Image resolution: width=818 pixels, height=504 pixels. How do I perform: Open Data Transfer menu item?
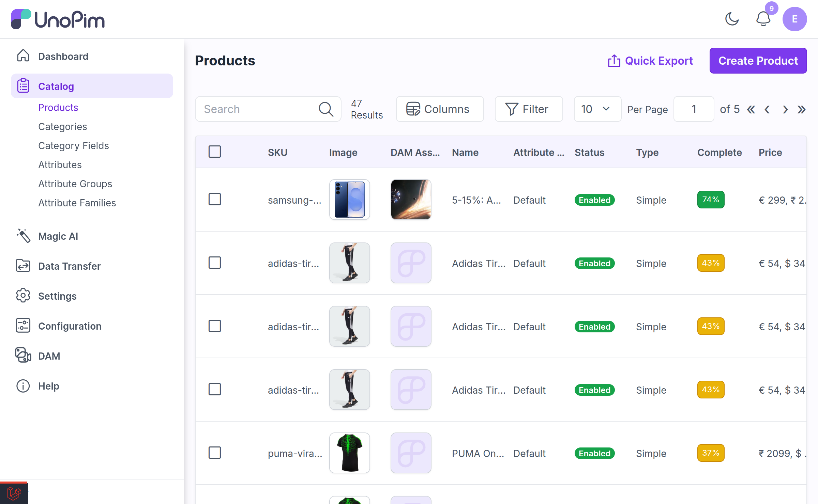(92, 266)
